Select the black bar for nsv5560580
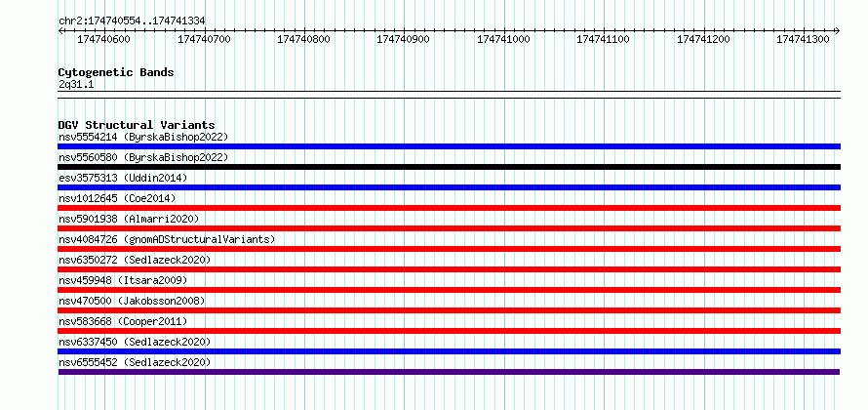868x410 pixels. pyautogui.click(x=449, y=167)
